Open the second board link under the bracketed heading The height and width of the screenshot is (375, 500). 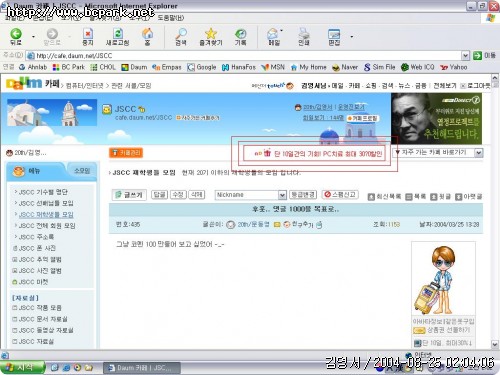[x=43, y=319]
